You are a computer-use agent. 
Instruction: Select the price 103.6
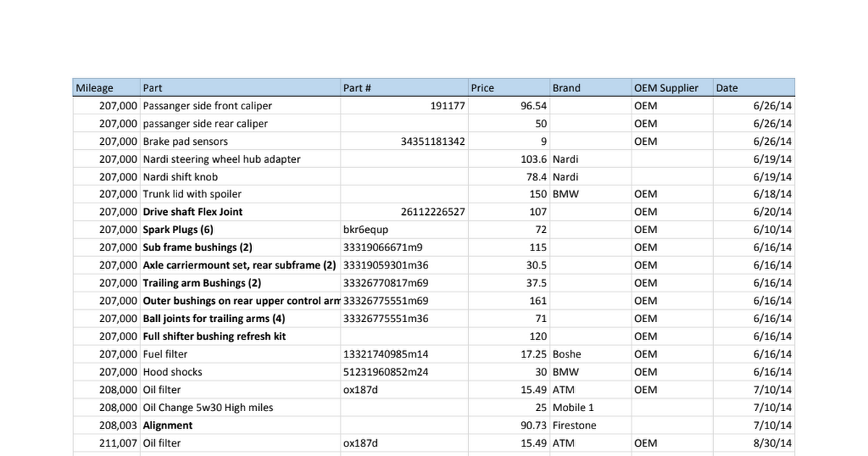tap(509, 159)
